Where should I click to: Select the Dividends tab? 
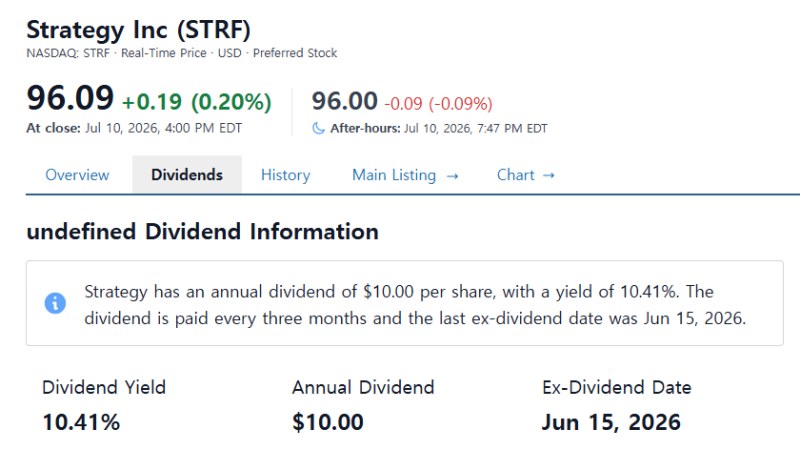[x=187, y=175]
